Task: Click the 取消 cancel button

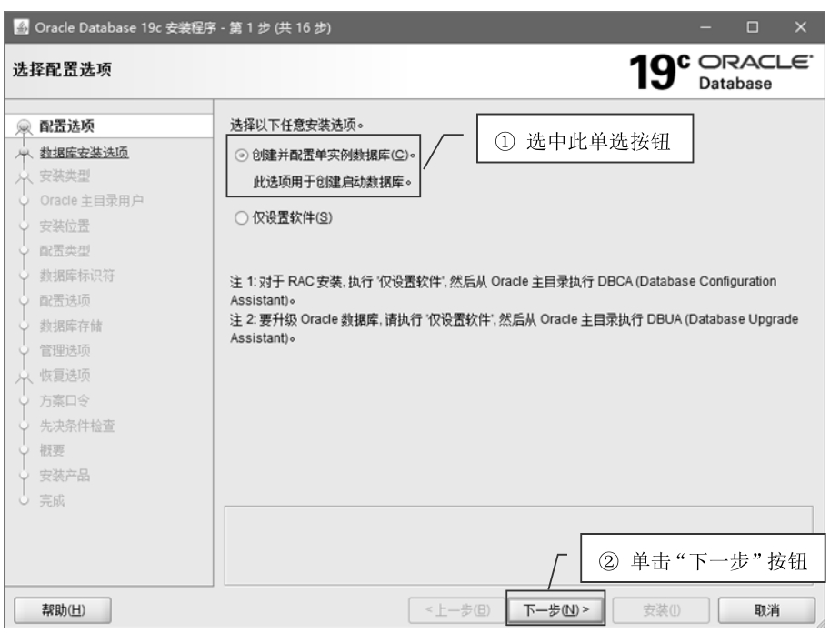Action: tap(766, 609)
